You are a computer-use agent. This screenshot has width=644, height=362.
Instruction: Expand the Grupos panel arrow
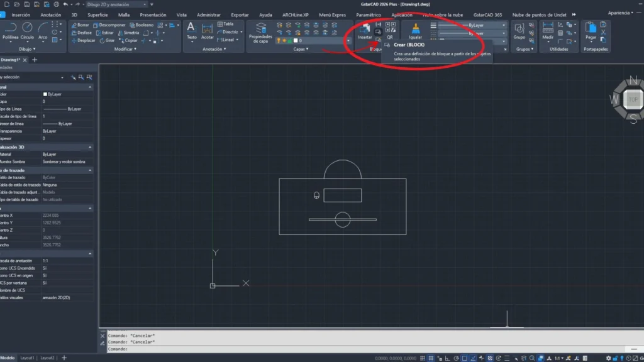pyautogui.click(x=532, y=49)
